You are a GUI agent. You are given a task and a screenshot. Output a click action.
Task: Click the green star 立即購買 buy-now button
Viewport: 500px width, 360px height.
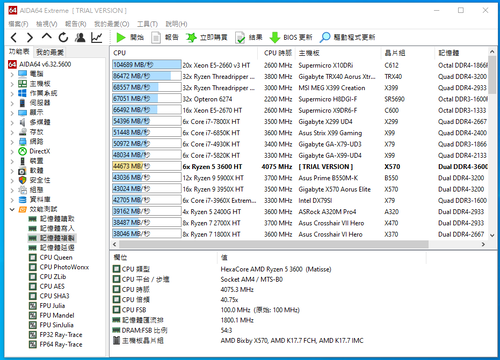point(207,37)
